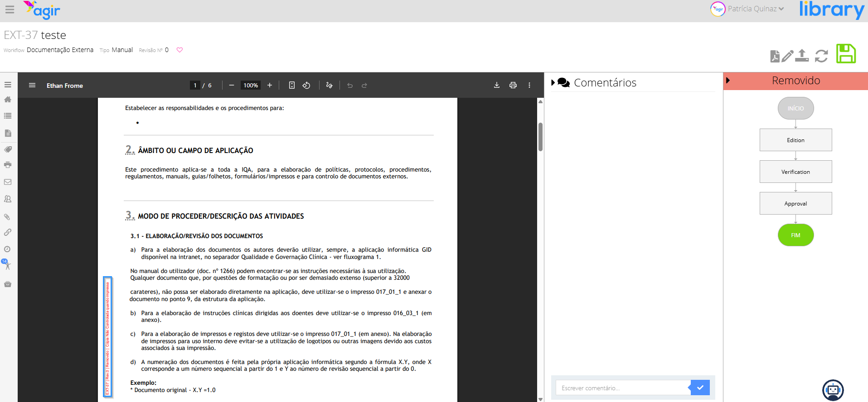This screenshot has width=868, height=402.
Task: Toggle the left sidebar menu lines icon
Action: click(8, 85)
